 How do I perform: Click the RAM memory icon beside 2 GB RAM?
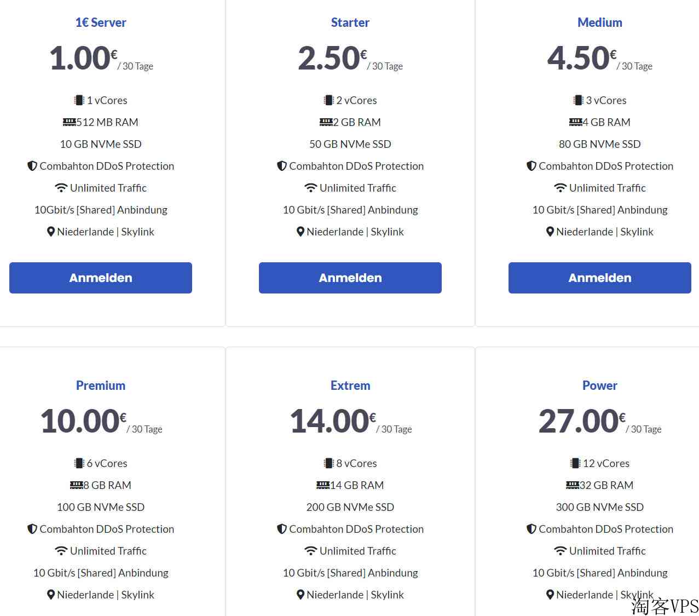[x=326, y=122]
